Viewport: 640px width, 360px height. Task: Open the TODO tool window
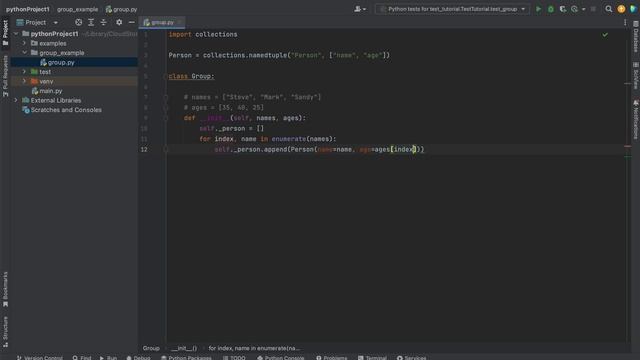234,358
